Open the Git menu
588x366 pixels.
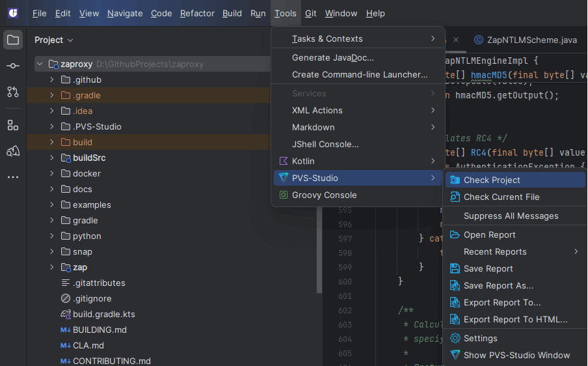(x=311, y=13)
